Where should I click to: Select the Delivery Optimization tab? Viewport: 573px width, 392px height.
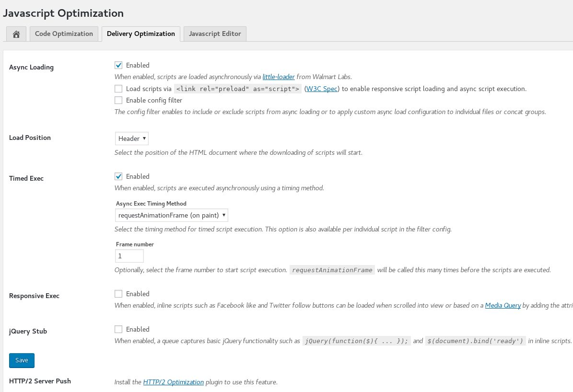[x=140, y=34]
